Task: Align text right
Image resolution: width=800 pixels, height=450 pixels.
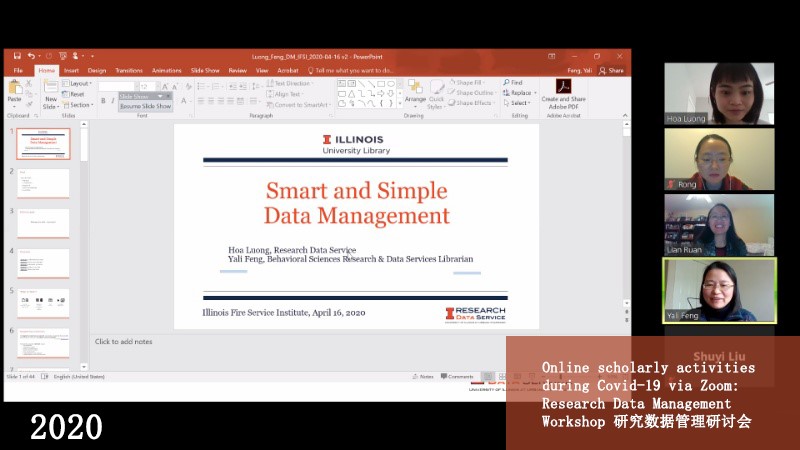Action: [x=220, y=101]
